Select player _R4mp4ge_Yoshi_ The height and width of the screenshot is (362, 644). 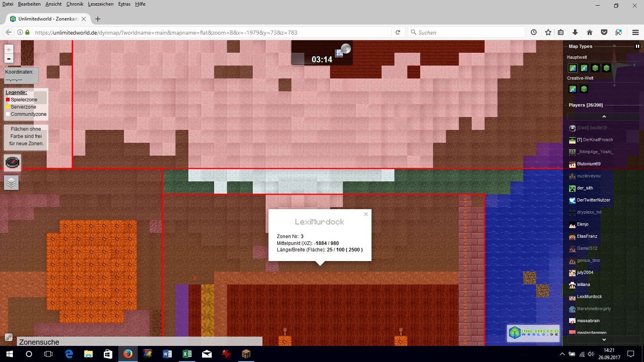tap(595, 152)
